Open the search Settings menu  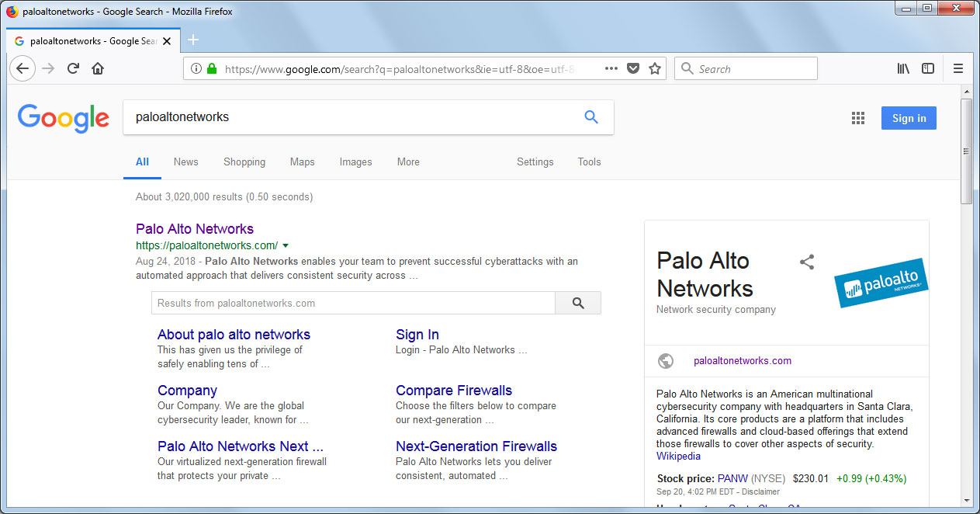535,161
